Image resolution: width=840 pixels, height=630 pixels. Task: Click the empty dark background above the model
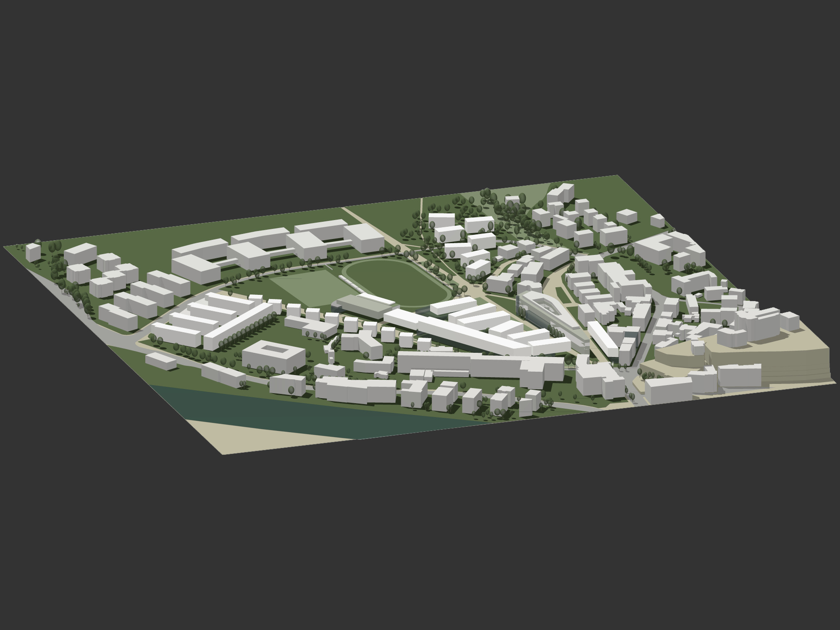[420, 84]
